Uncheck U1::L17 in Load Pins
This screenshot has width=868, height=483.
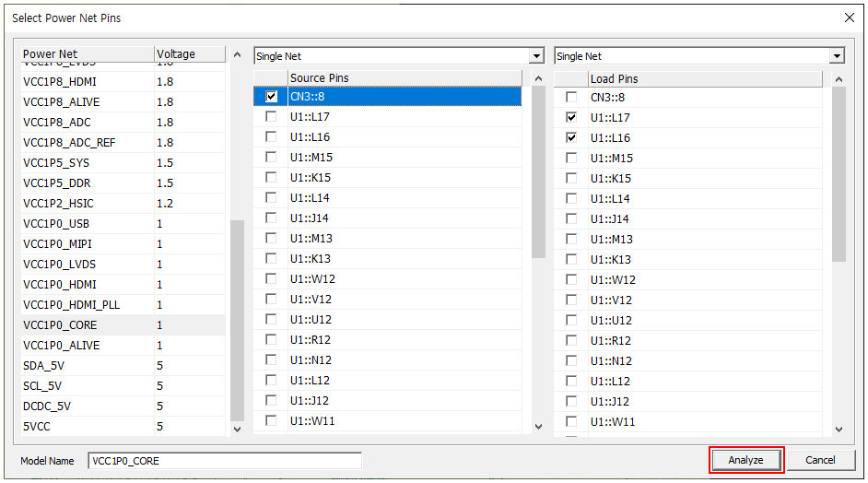(571, 117)
